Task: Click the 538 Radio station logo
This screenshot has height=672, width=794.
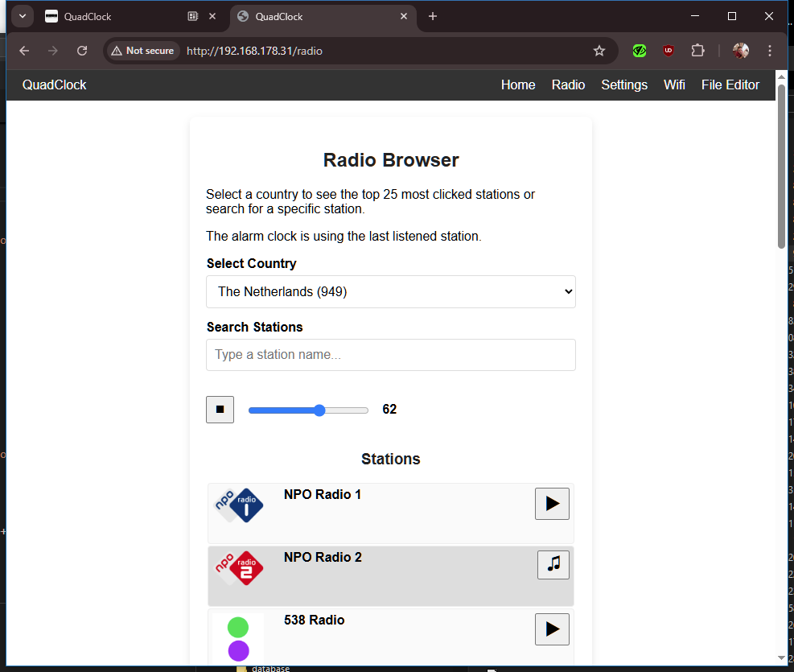Action: tap(239, 633)
